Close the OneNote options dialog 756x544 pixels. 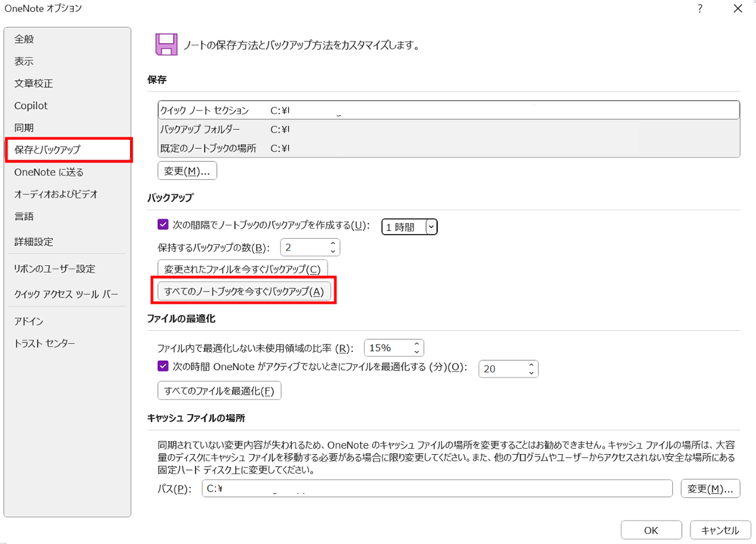pos(738,8)
